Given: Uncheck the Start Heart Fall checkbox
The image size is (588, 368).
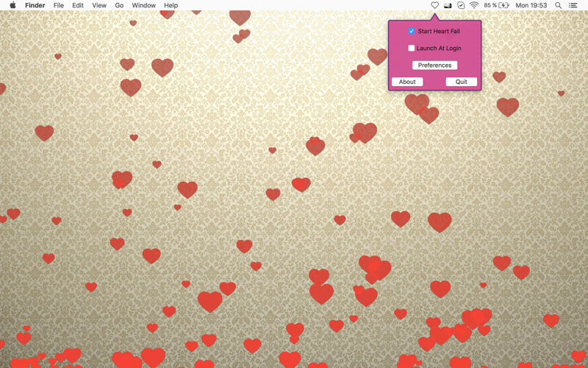Looking at the screenshot, I should 412,31.
